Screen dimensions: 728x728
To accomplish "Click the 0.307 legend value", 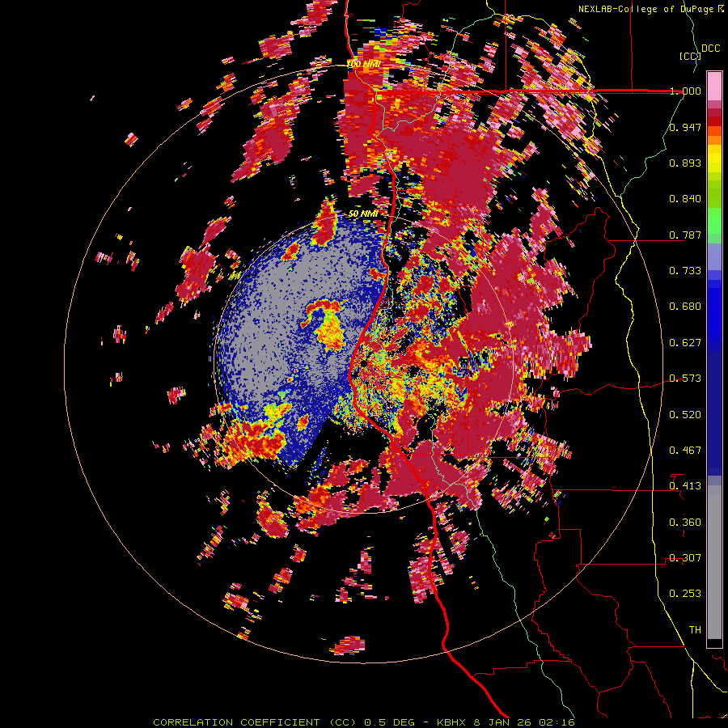I will [x=685, y=558].
